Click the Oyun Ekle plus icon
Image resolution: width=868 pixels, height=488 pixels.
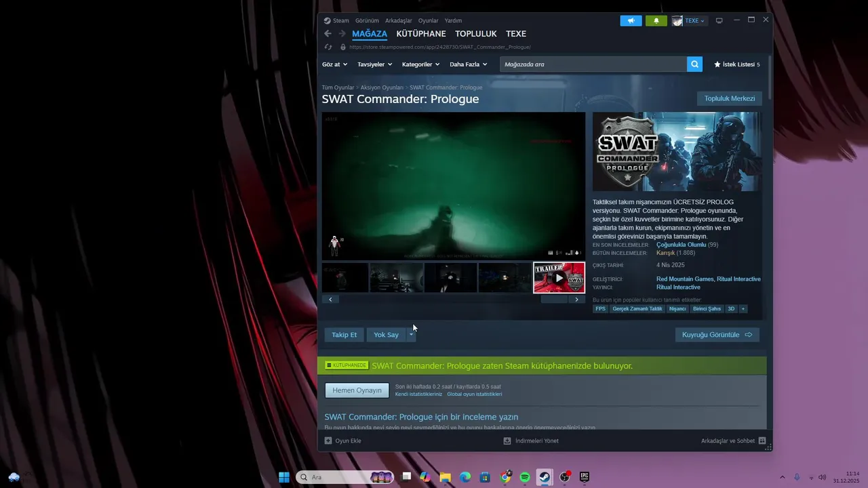coord(328,441)
